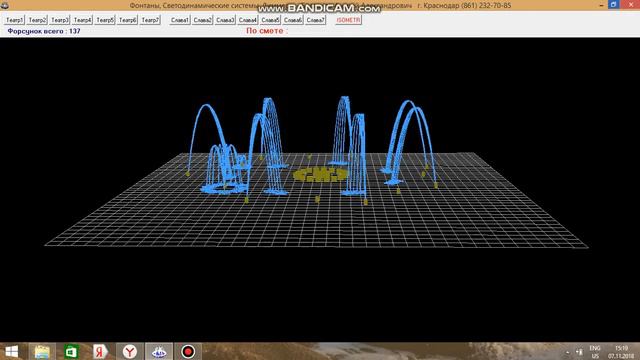Switch to ISOMETR view button
The width and height of the screenshot is (640, 360).
[348, 20]
